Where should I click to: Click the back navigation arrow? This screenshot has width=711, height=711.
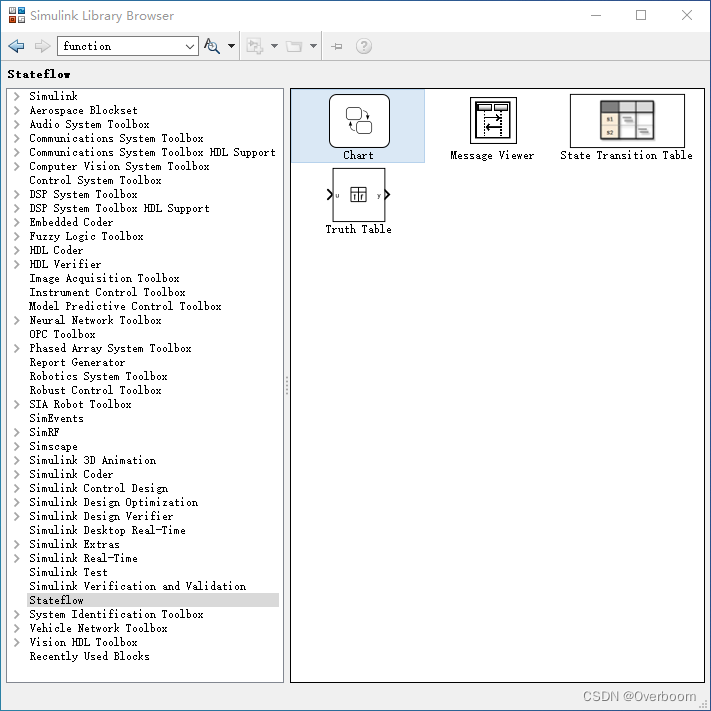[x=17, y=46]
